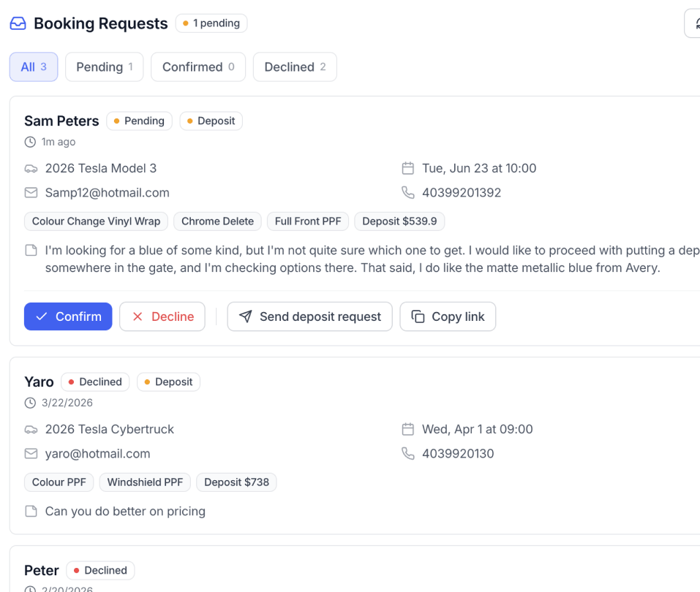Click phone icon beside 4039920130
This screenshot has width=700, height=592.
coord(408,454)
